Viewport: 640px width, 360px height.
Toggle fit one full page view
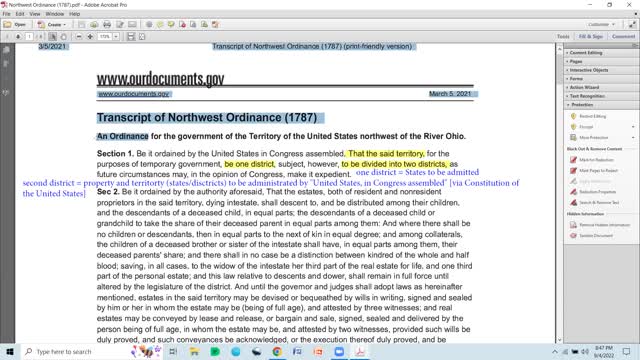pyautogui.click(x=142, y=37)
